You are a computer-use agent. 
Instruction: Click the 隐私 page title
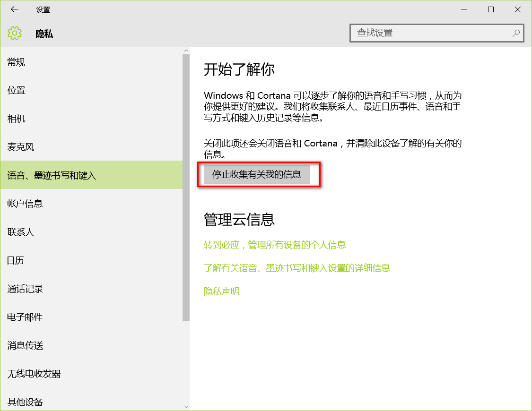44,34
